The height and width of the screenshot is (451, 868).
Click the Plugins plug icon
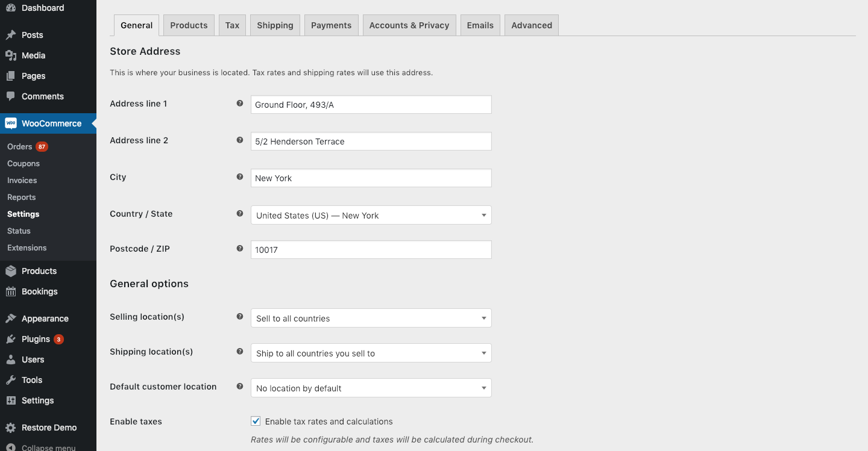point(11,339)
